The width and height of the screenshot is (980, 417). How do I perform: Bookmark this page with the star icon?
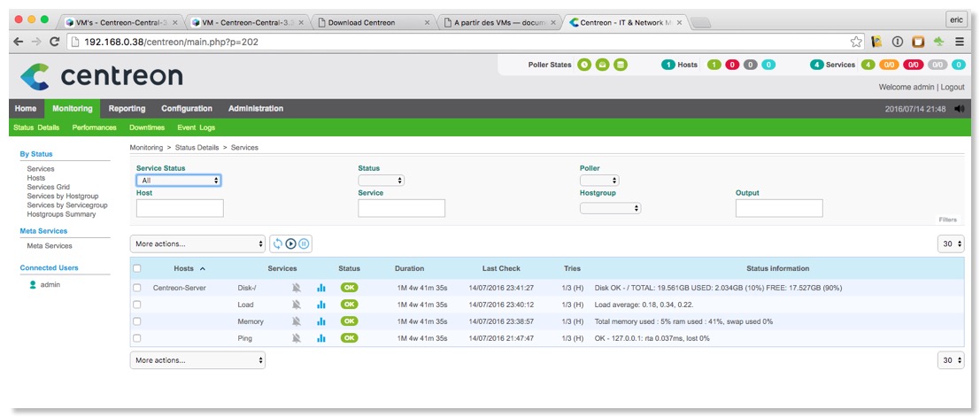[x=856, y=42]
